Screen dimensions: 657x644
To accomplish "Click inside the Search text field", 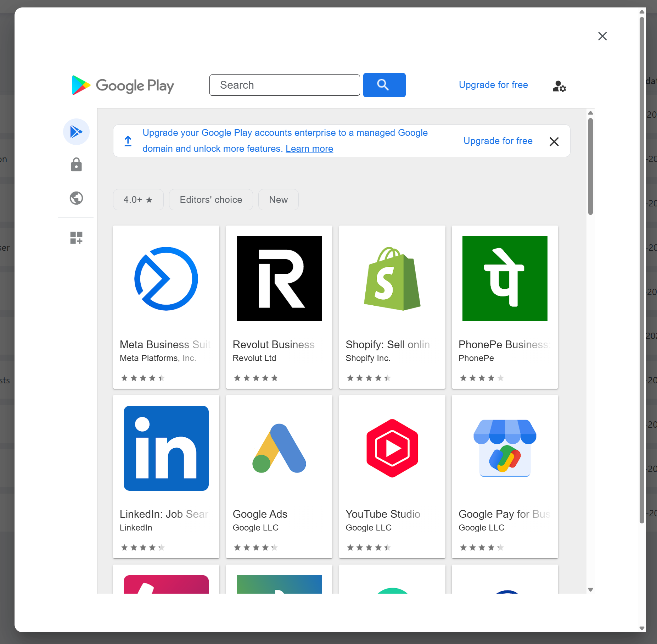I will (285, 85).
